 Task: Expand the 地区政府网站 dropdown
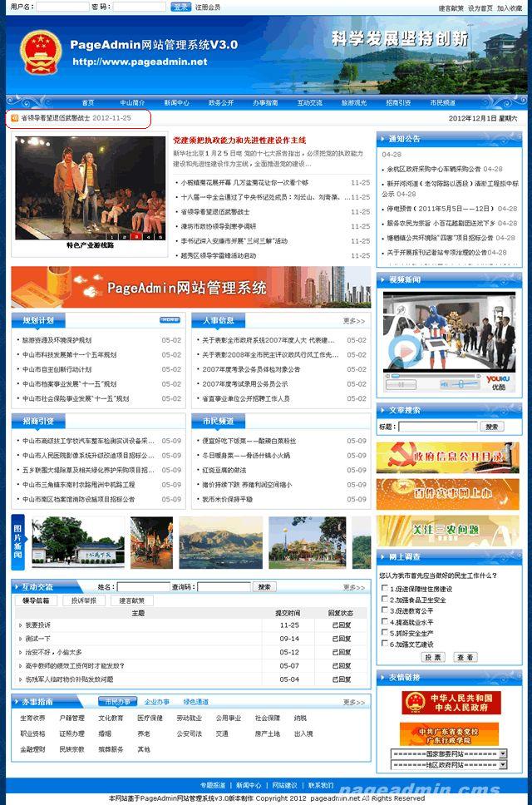click(502, 764)
